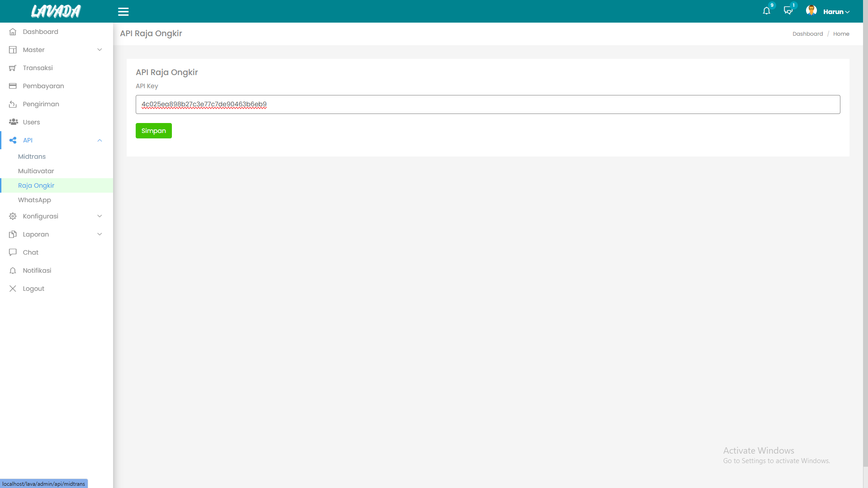This screenshot has height=488, width=868.
Task: Click the Dashboard breadcrumb link
Action: click(x=807, y=34)
